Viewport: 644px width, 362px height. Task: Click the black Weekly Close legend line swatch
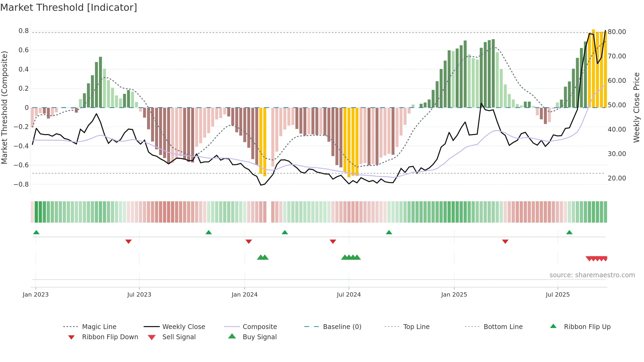click(x=152, y=327)
